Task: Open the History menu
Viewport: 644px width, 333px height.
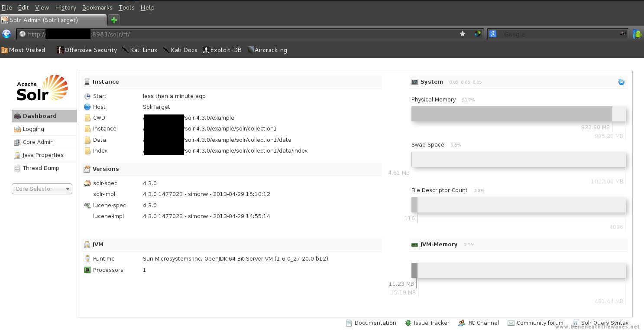Action: (66, 7)
